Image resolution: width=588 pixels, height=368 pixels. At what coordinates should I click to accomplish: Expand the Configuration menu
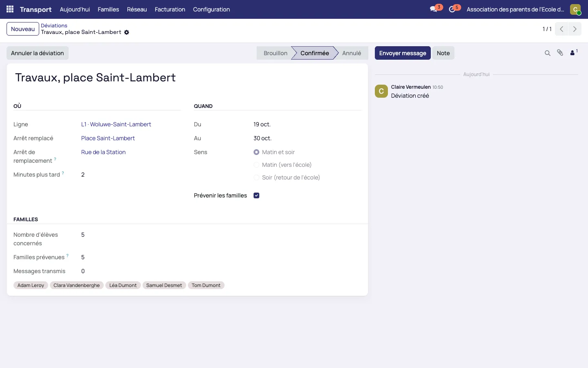coord(212,9)
